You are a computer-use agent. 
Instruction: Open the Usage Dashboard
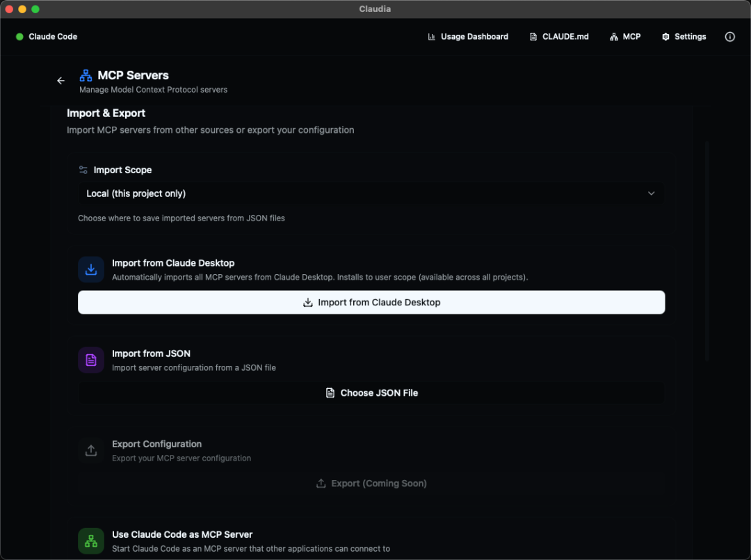[468, 37]
